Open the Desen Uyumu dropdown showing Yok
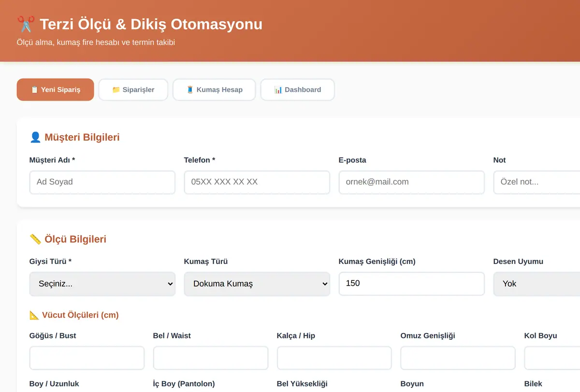 [x=536, y=284]
